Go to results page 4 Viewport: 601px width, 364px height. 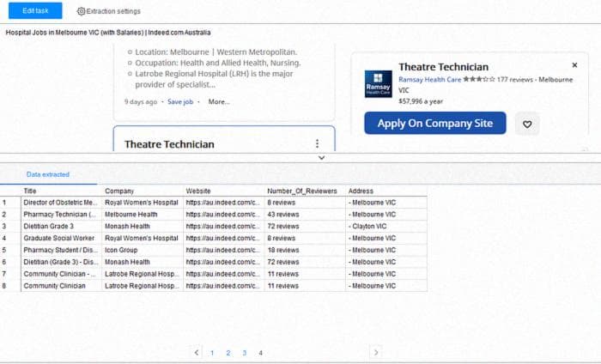[260, 353]
